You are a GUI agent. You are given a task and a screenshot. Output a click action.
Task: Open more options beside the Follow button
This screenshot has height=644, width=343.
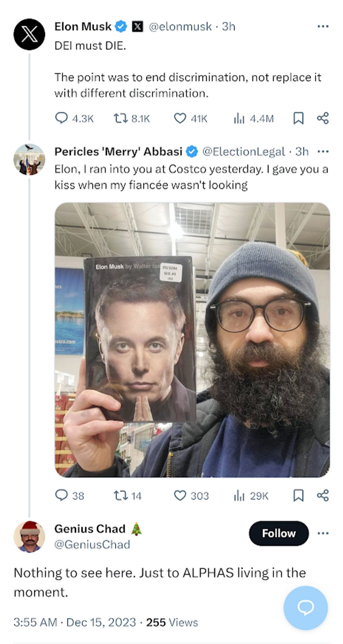point(323,533)
